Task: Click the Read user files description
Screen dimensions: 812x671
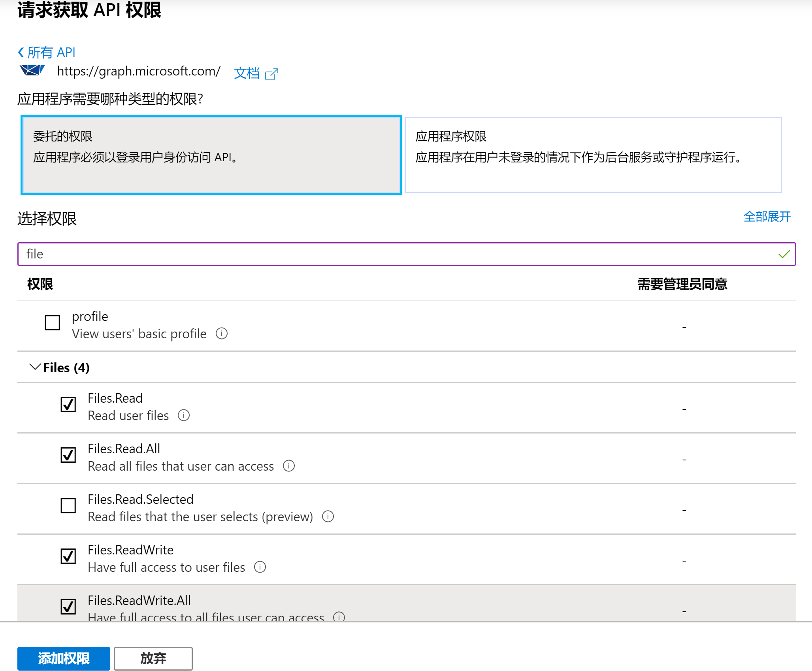Action: [128, 415]
